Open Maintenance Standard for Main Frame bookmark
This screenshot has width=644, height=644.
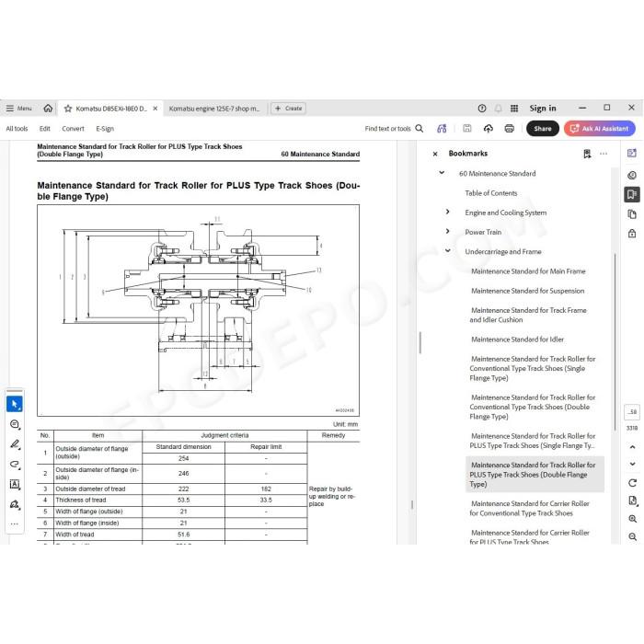[x=528, y=271]
